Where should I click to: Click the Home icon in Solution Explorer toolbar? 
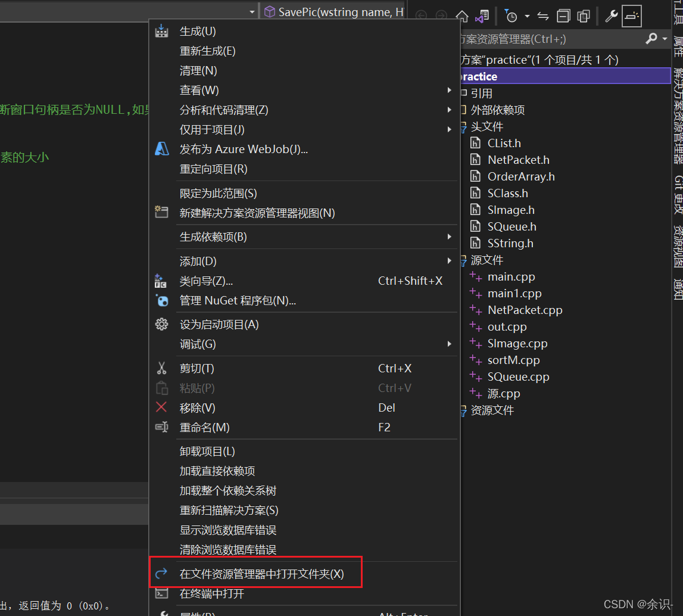click(x=461, y=16)
